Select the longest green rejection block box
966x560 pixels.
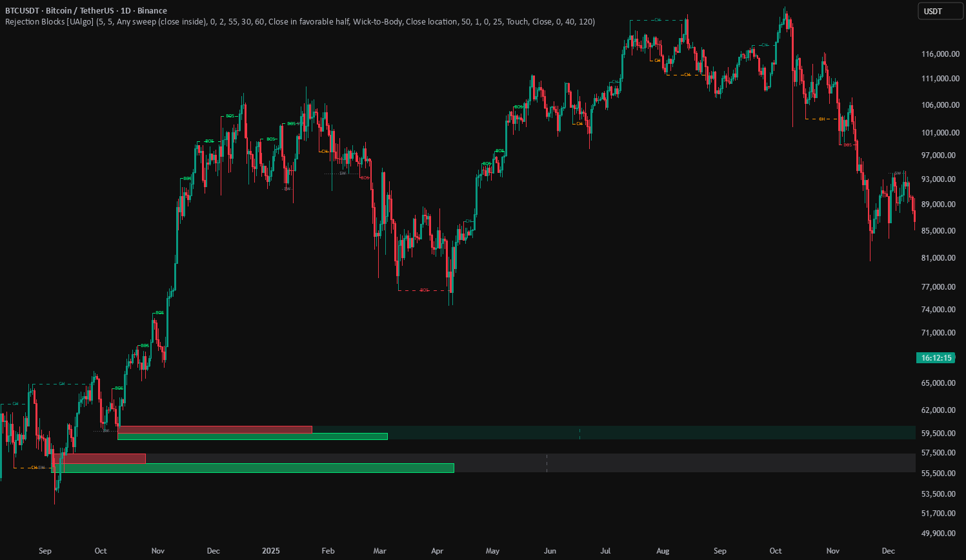[253, 468]
